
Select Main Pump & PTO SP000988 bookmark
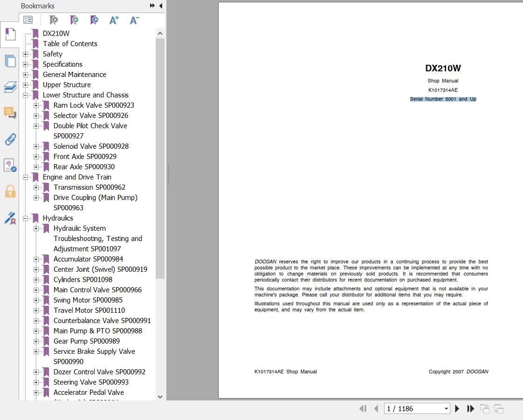click(98, 331)
